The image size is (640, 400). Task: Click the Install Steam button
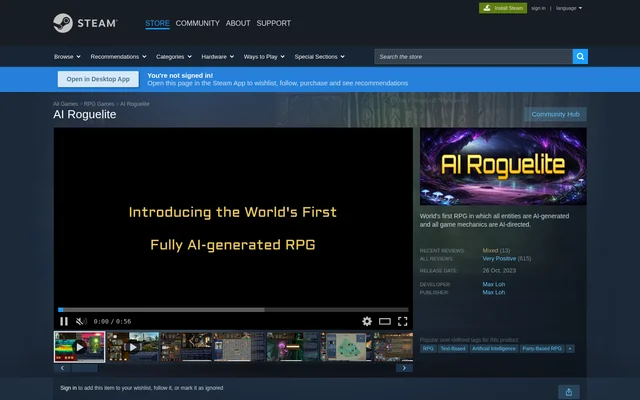[x=503, y=8]
